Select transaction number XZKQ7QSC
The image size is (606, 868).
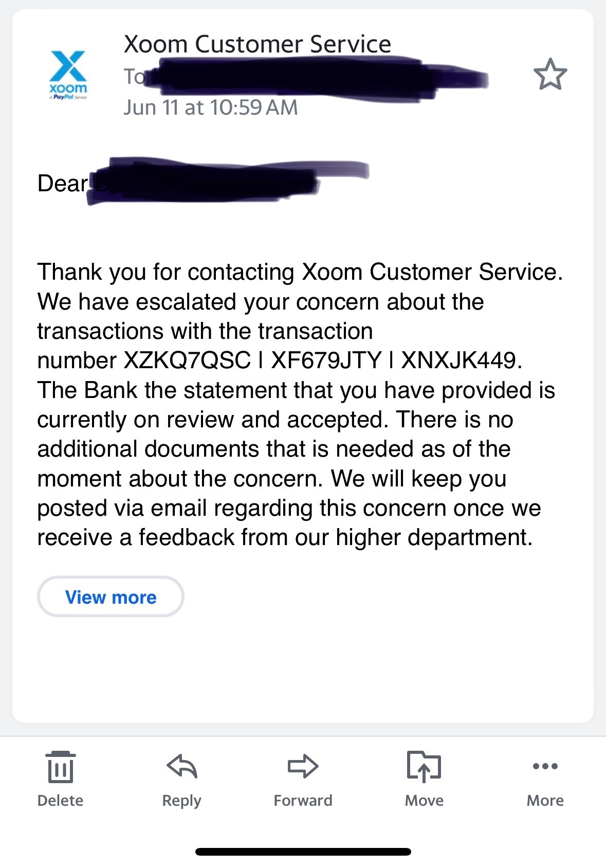[187, 360]
